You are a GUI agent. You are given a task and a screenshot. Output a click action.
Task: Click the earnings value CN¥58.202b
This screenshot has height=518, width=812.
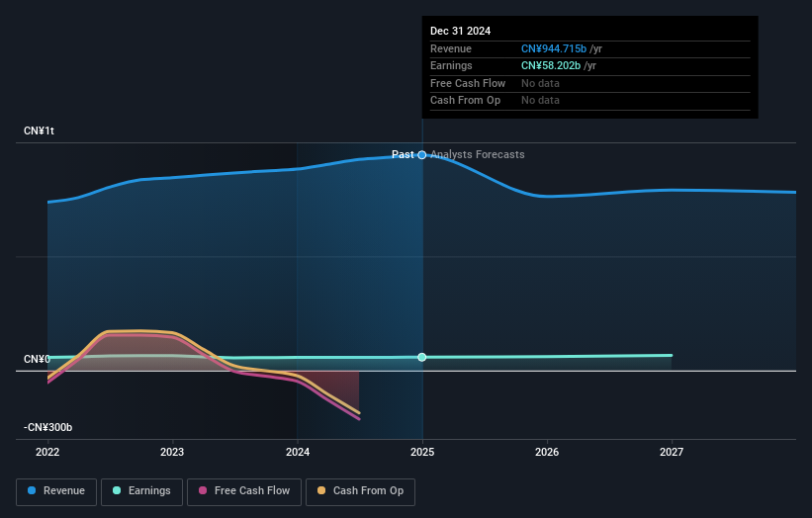[551, 65]
